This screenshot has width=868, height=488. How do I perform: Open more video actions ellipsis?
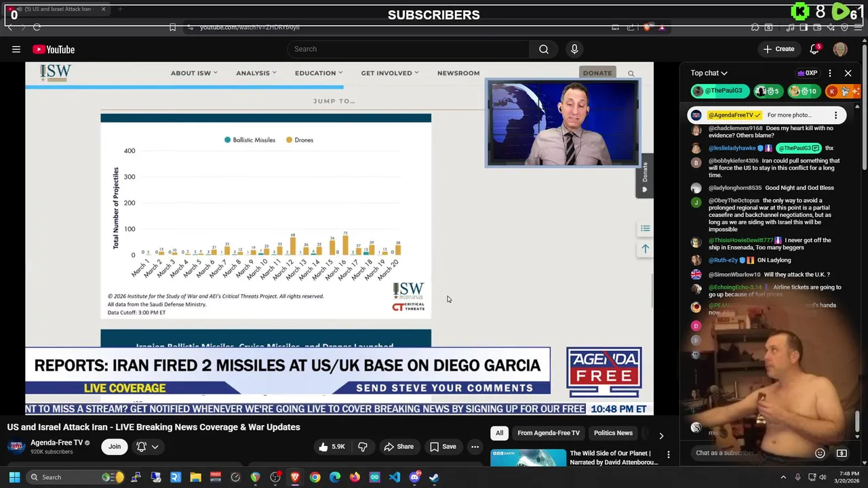pos(475,447)
